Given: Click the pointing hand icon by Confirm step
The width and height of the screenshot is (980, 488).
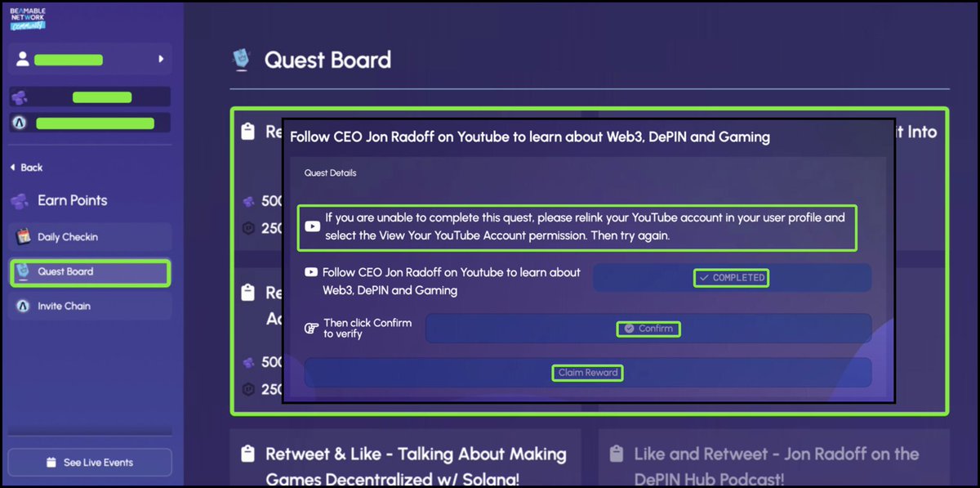Looking at the screenshot, I should click(311, 329).
